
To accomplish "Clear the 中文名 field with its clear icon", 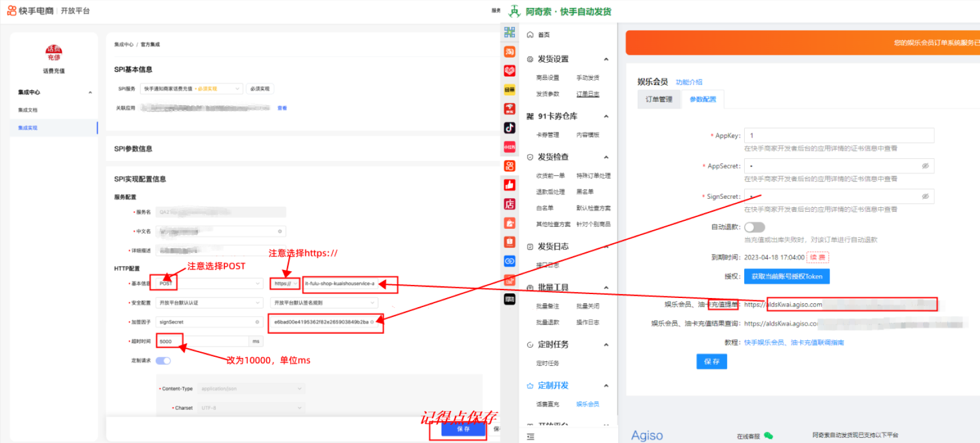I will click(x=280, y=231).
